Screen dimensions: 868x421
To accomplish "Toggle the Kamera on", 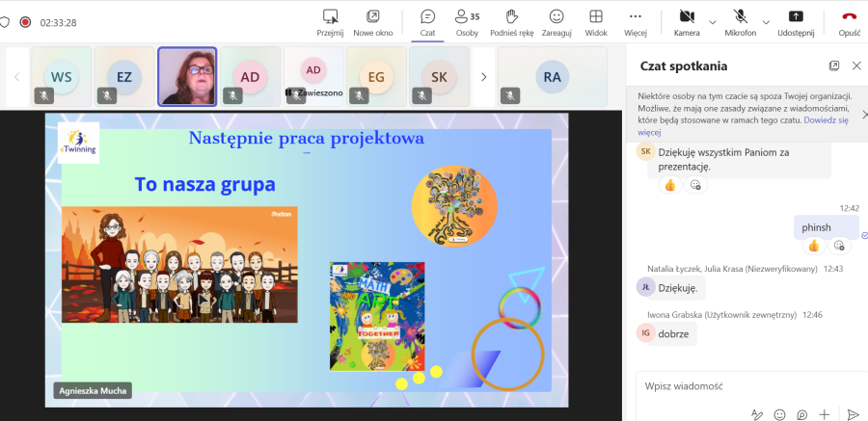I will tap(687, 16).
